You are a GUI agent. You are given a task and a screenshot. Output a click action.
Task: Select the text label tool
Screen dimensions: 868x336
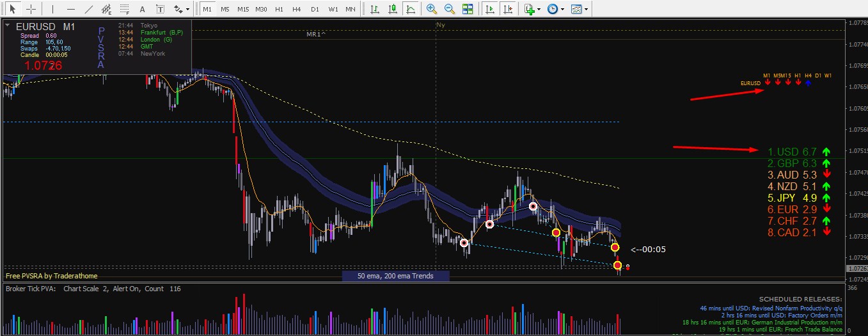[x=160, y=10]
